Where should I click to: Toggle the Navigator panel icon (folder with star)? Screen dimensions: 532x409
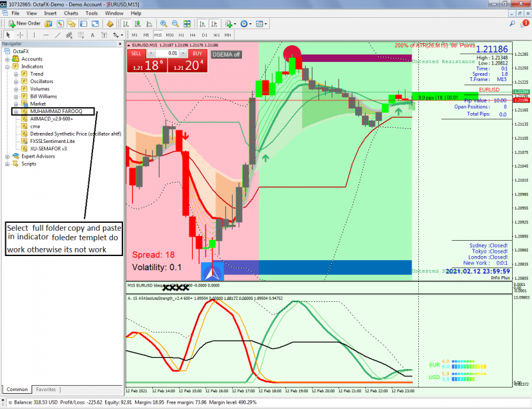pyautogui.click(x=72, y=24)
